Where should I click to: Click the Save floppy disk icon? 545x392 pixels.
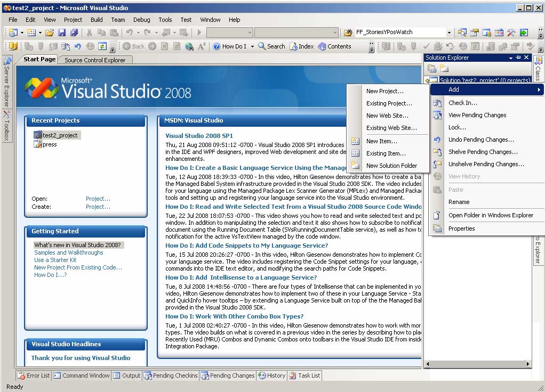[62, 32]
